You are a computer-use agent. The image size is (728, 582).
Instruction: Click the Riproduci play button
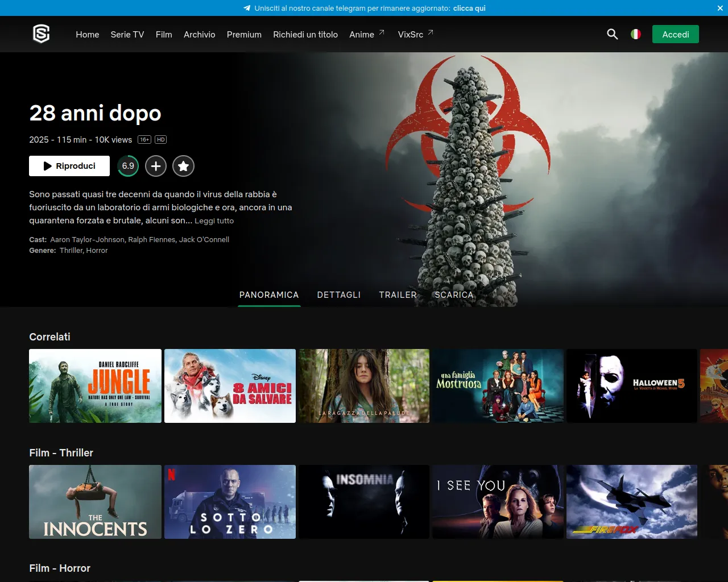[x=69, y=166]
